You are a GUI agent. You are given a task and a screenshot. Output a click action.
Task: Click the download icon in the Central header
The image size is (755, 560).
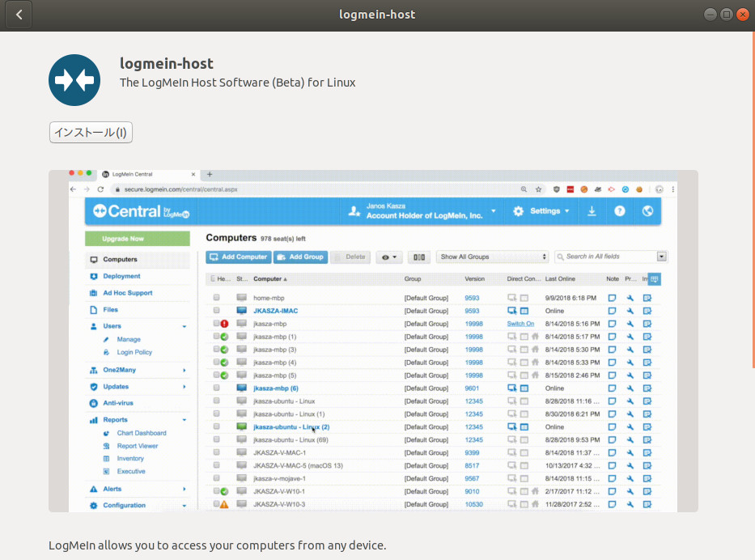592,210
